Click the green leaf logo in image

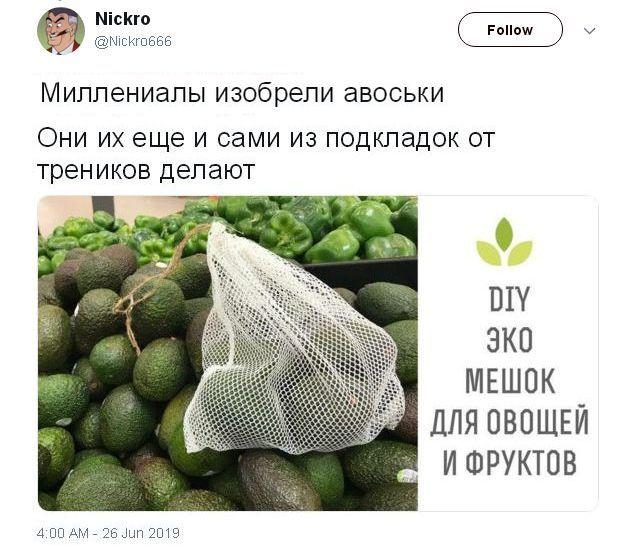point(504,242)
